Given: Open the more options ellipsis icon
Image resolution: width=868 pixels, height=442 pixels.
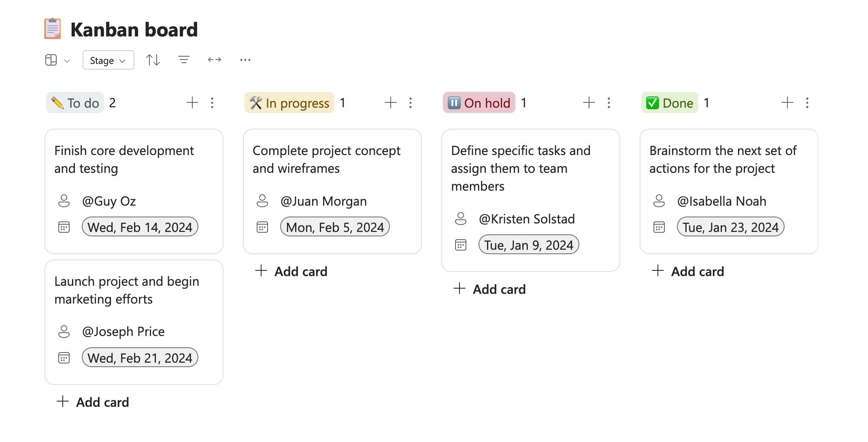Looking at the screenshot, I should 245,60.
